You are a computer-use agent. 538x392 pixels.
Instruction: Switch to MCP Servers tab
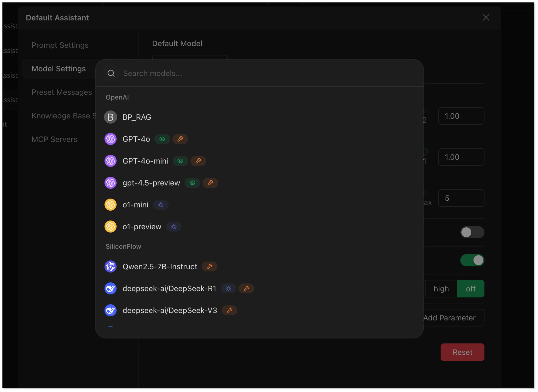(x=54, y=139)
